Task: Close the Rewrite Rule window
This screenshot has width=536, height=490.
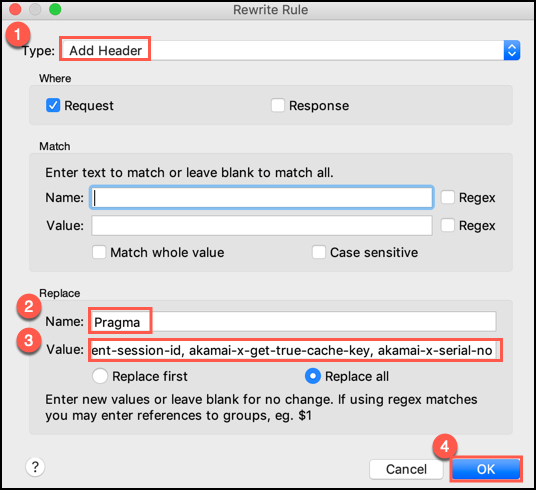Action: (15, 9)
